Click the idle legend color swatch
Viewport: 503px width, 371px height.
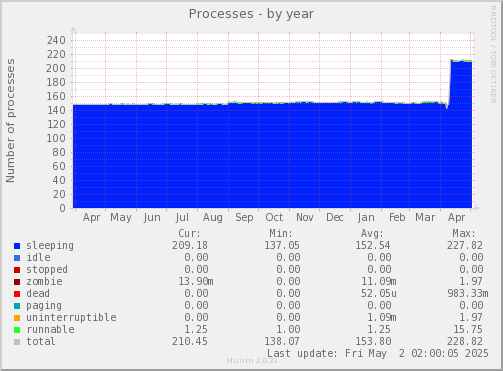tap(17, 258)
